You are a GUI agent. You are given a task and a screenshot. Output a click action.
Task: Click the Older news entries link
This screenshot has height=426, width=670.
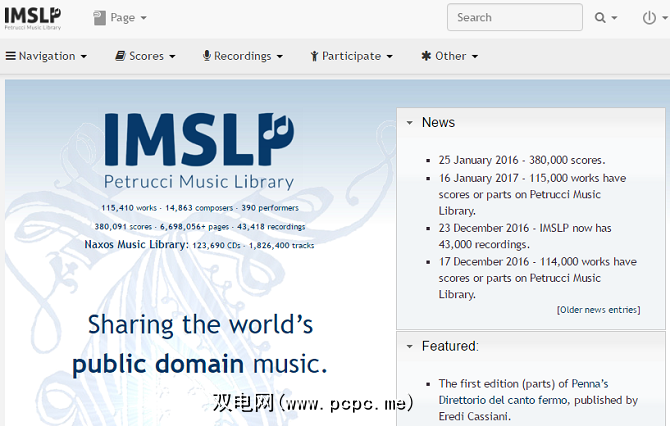pyautogui.click(x=598, y=310)
